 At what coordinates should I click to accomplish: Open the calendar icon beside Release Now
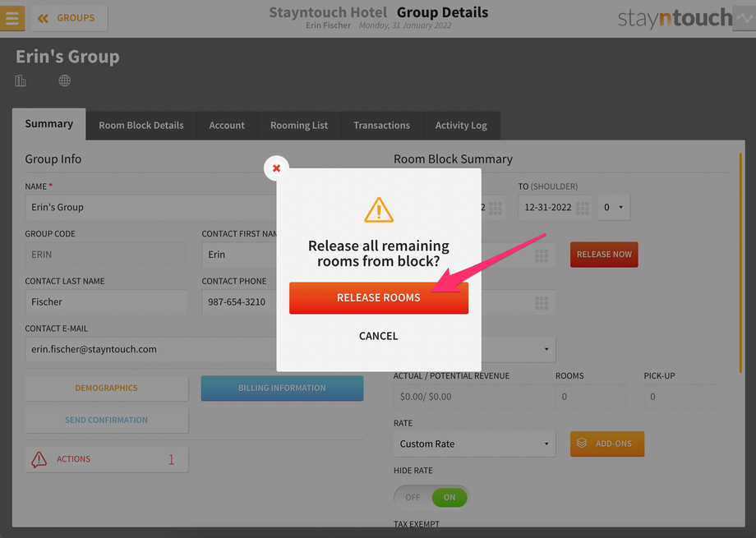(541, 256)
